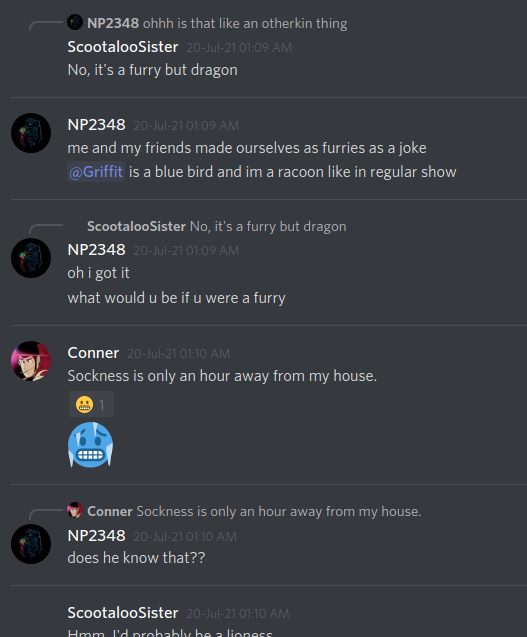527x637 pixels.
Task: Click NP2348's avatar next to furries joke message
Action: [x=31, y=133]
